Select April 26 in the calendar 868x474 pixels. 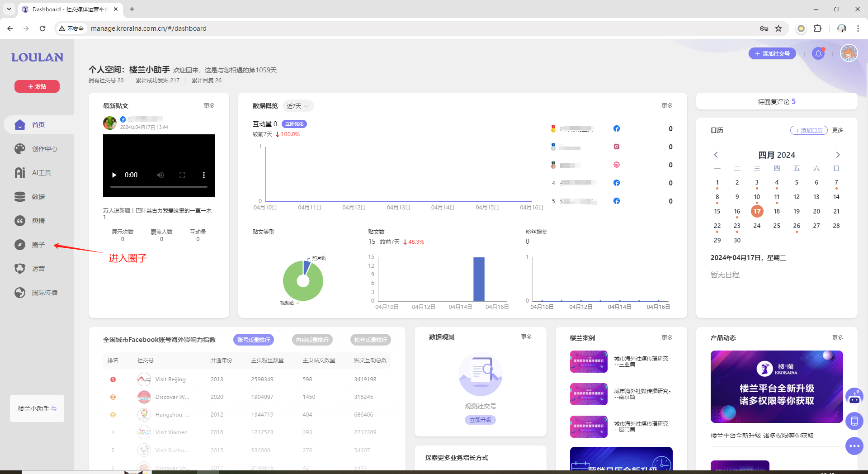click(x=797, y=226)
